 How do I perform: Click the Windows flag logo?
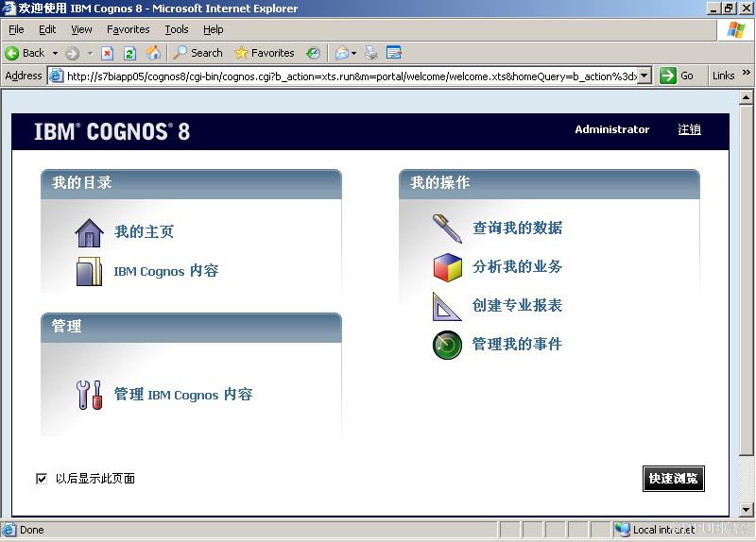click(x=736, y=30)
